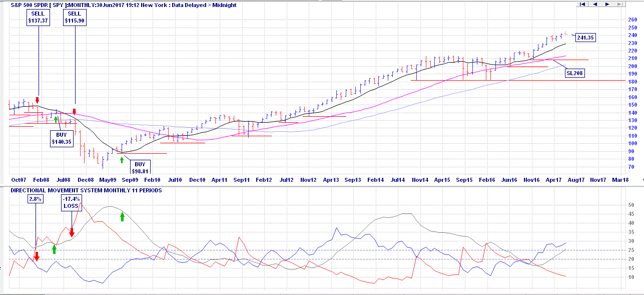Click the Directional Movement System panel title
The height and width of the screenshot is (295, 644).
click(86, 190)
